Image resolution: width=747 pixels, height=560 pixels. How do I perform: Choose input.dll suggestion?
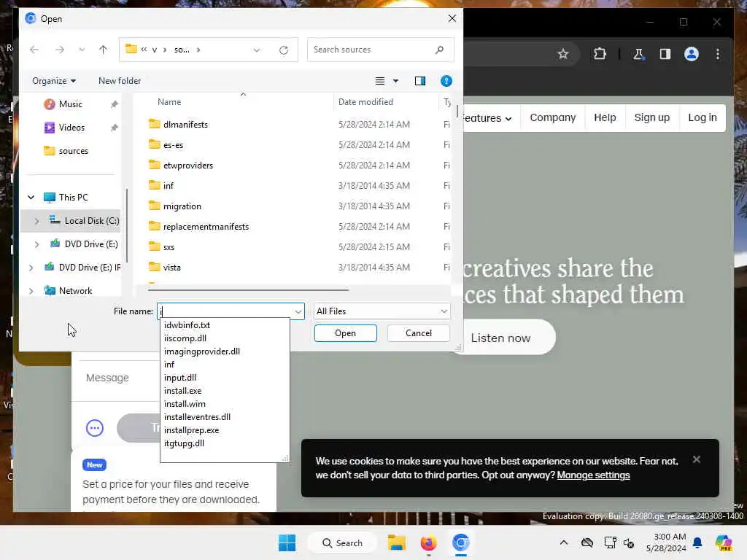pyautogui.click(x=180, y=378)
